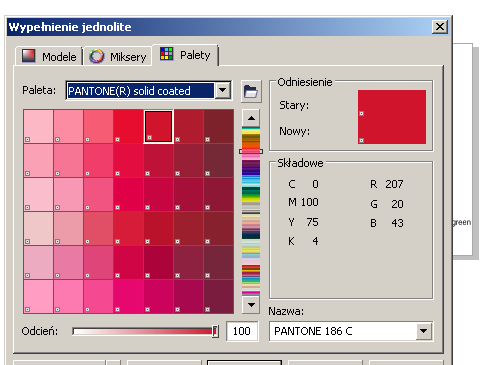Select the lightest pink swatch in the top-left corner of the grid
This screenshot has height=365, width=492.
coord(38,127)
